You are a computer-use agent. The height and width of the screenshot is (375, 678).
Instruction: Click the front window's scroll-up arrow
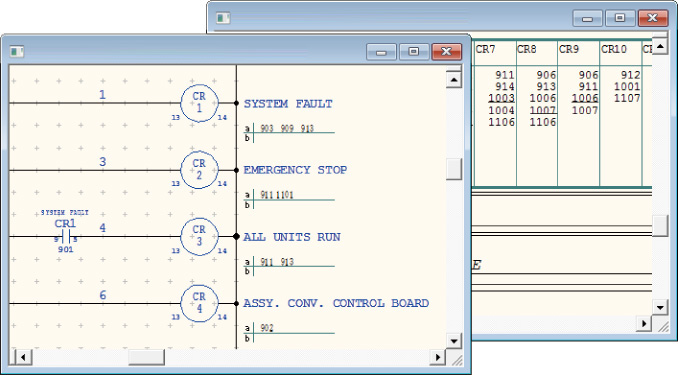[x=454, y=80]
